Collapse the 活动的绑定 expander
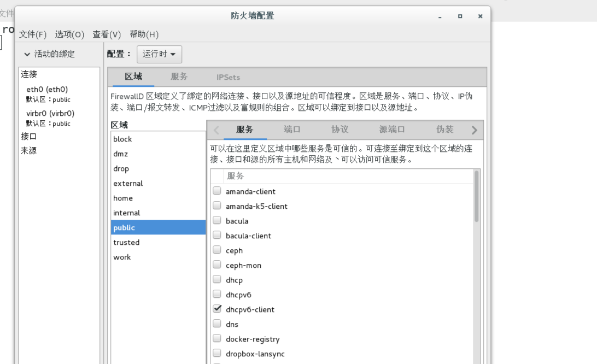Image resolution: width=597 pixels, height=364 pixels. (27, 54)
